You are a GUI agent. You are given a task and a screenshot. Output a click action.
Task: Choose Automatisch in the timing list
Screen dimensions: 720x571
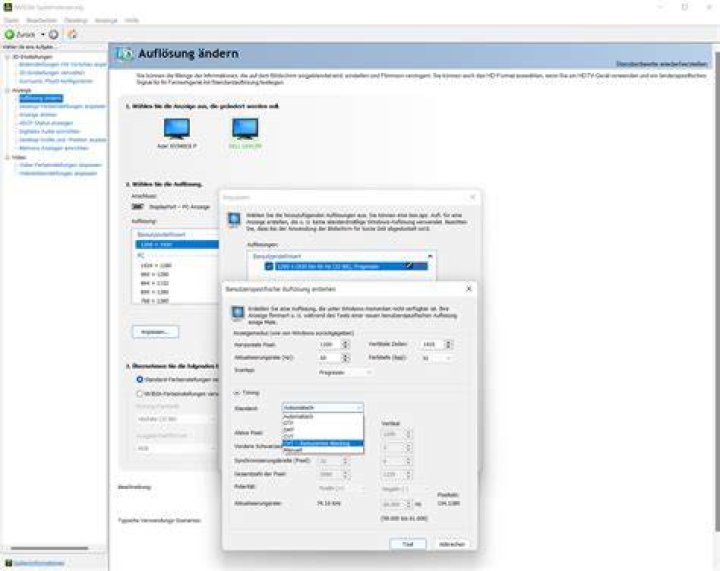pyautogui.click(x=323, y=417)
